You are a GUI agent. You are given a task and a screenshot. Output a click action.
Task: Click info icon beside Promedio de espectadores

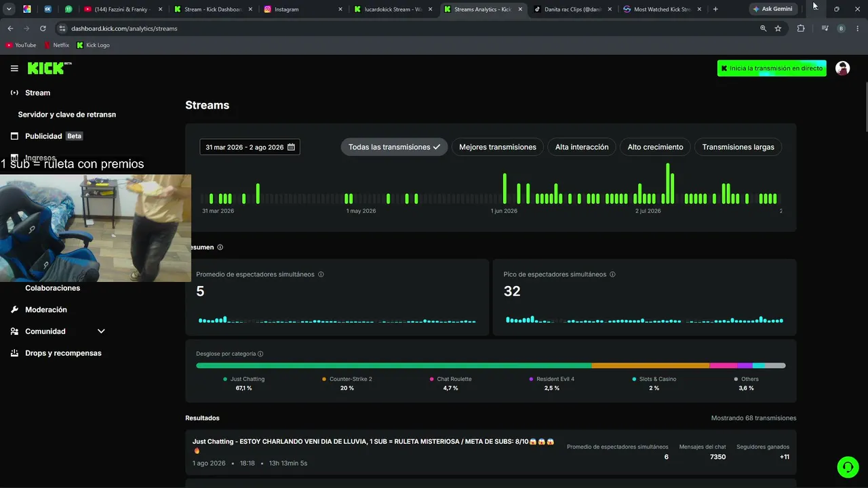pyautogui.click(x=321, y=274)
